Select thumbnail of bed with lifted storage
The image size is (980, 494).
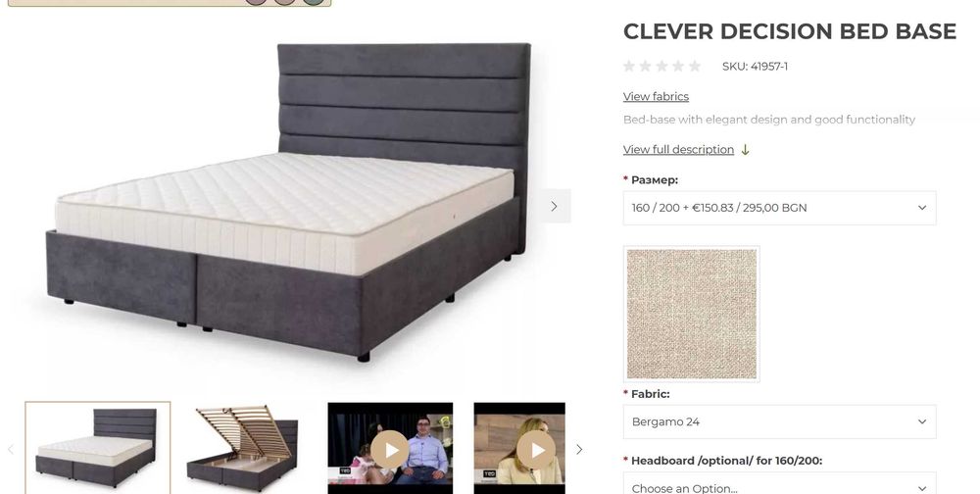[245, 448]
